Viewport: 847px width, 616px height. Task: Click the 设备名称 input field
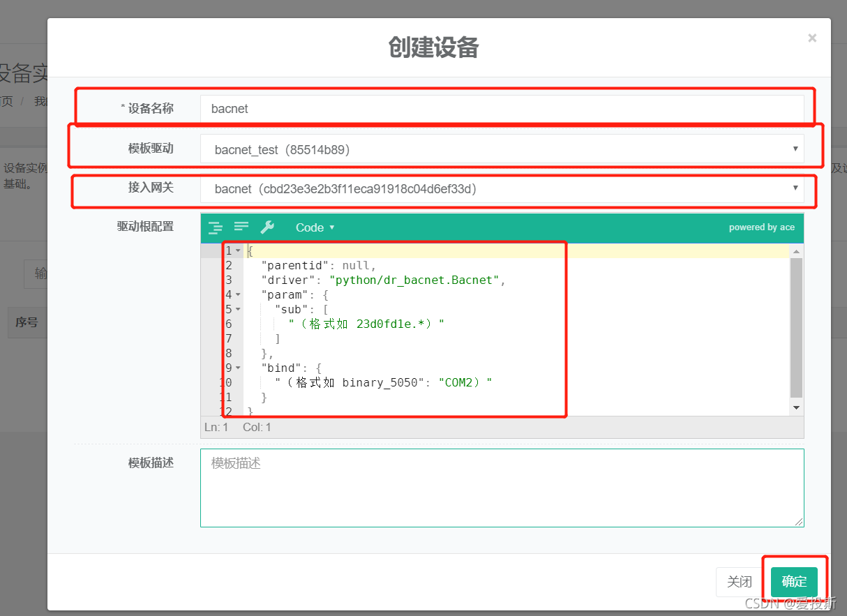point(502,109)
